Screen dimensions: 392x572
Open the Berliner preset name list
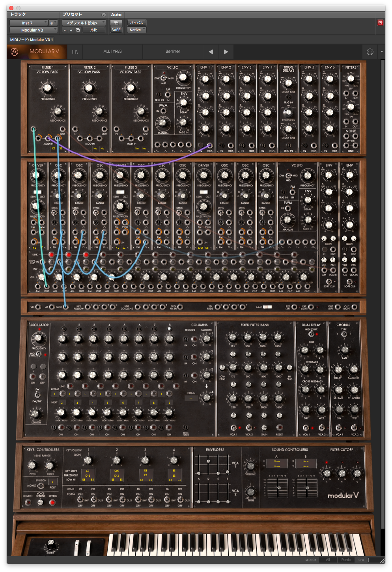click(x=173, y=52)
